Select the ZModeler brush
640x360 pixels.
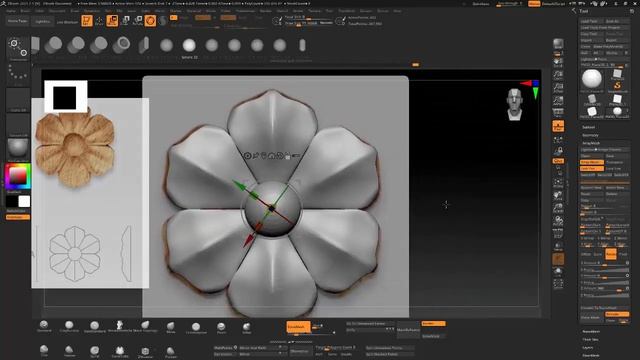pos(145,352)
